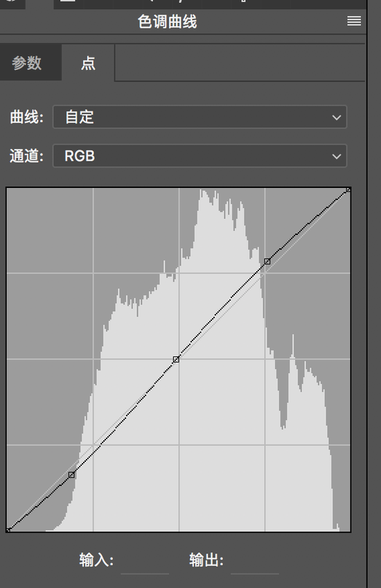This screenshot has width=381, height=588.
Task: Select the shadow control point on the curve
Action: pyautogui.click(x=71, y=475)
